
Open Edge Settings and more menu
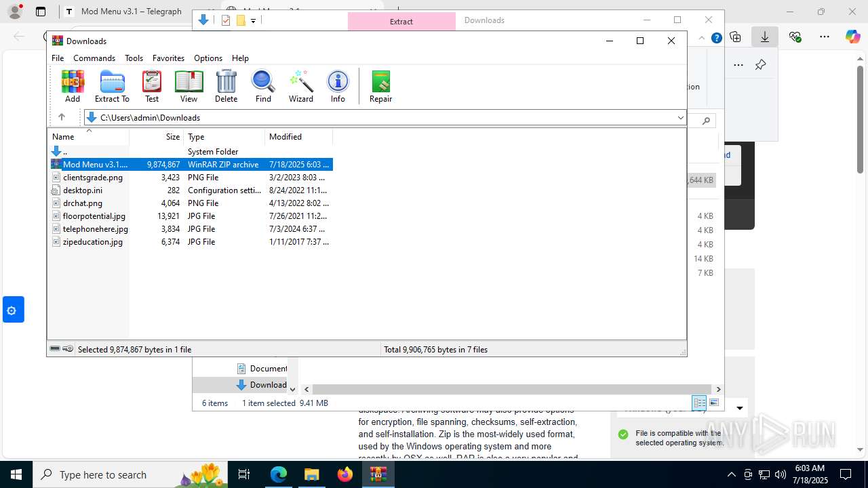point(824,37)
